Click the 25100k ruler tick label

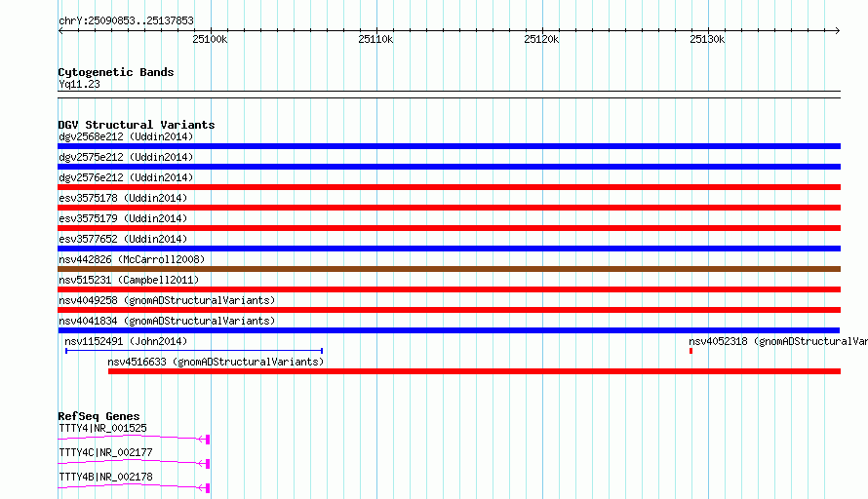pos(210,39)
